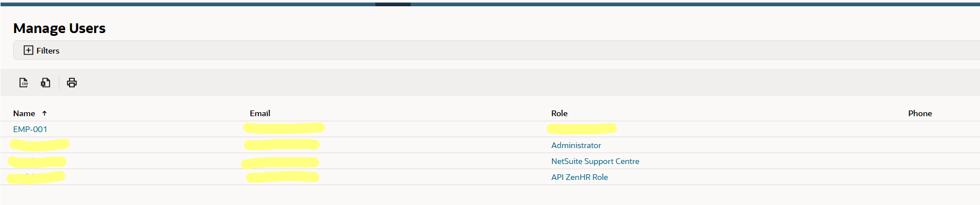Viewport: 980px width, 205px height.
Task: Open the EMP-001 user record
Action: pyautogui.click(x=30, y=129)
